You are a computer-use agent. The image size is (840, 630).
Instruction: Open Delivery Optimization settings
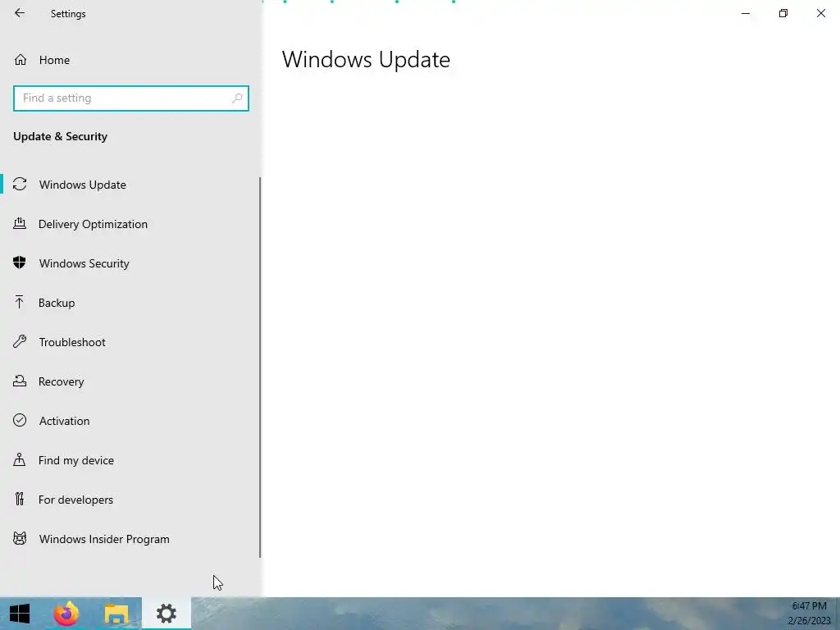[130, 224]
